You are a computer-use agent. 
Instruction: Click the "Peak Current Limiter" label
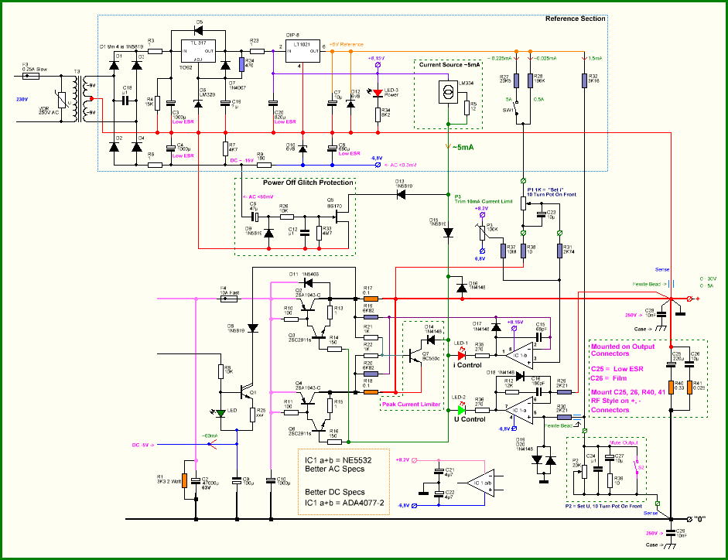tap(412, 405)
